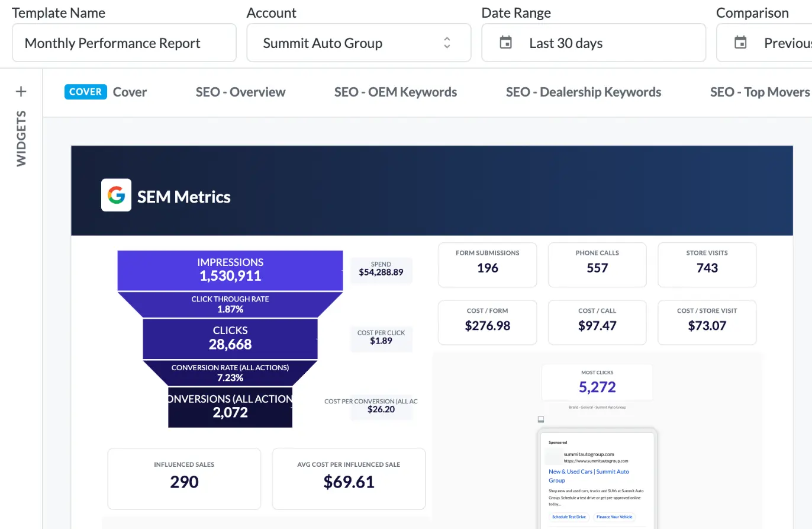Image resolution: width=812 pixels, height=529 pixels.
Task: Select the Click Through Rate funnel segment
Action: (230, 304)
